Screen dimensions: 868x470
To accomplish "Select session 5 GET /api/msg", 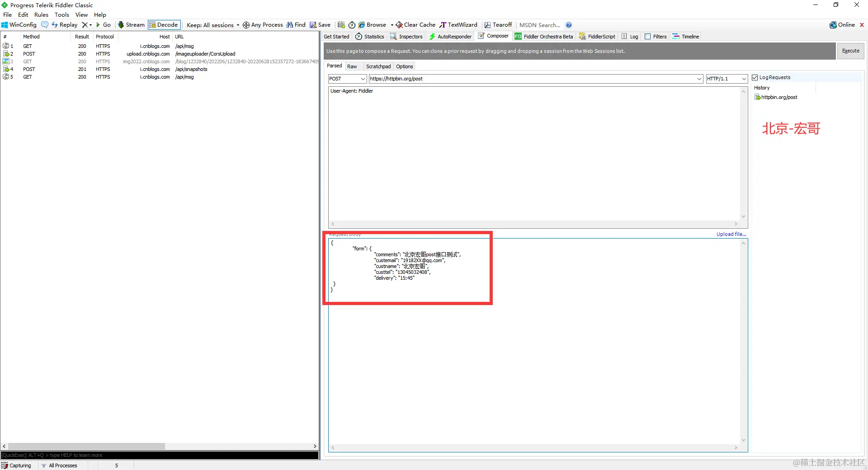I will (x=160, y=77).
